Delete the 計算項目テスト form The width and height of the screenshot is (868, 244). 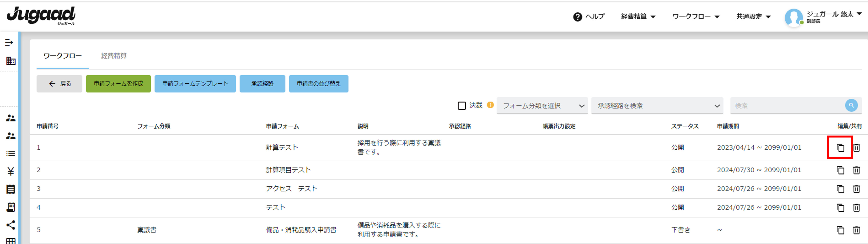click(x=857, y=170)
